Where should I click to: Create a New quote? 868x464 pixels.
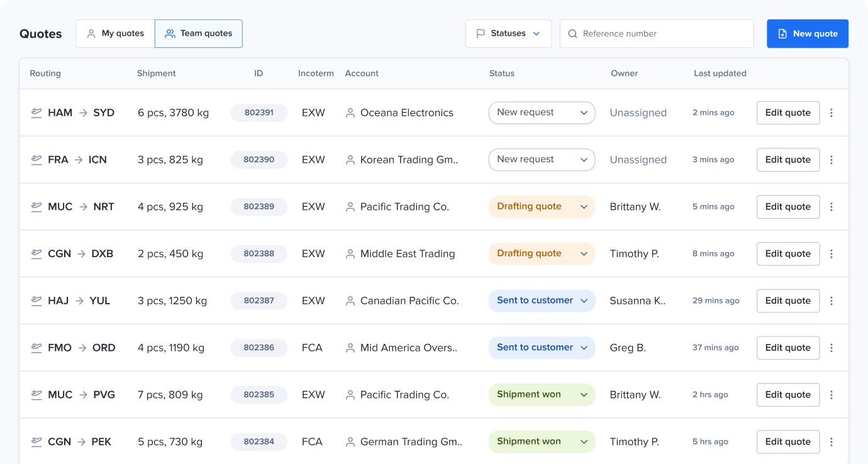[x=808, y=33]
